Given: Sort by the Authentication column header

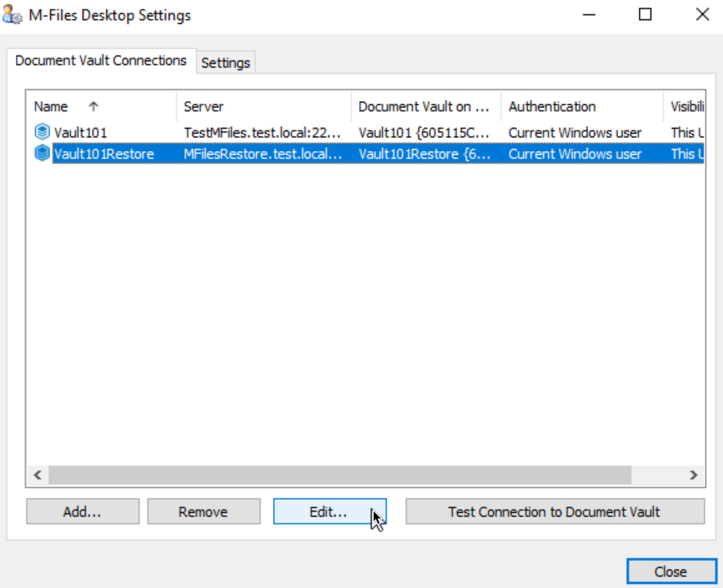Looking at the screenshot, I should [582, 107].
